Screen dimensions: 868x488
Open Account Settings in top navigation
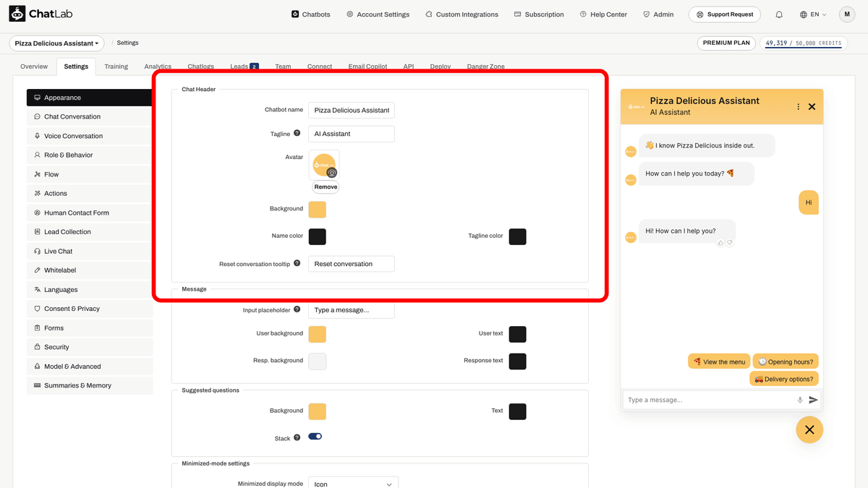tap(378, 14)
